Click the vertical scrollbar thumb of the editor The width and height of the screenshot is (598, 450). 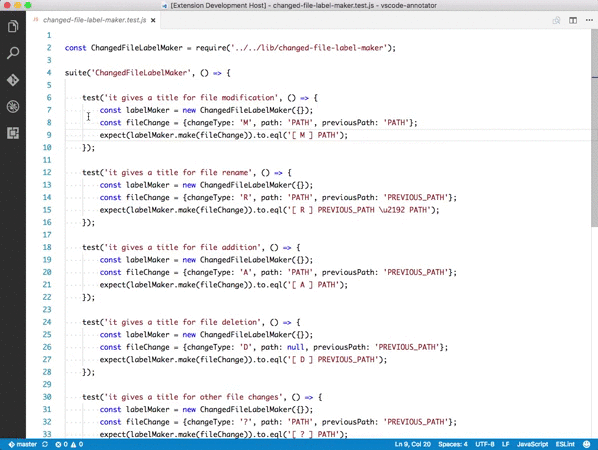[595, 128]
